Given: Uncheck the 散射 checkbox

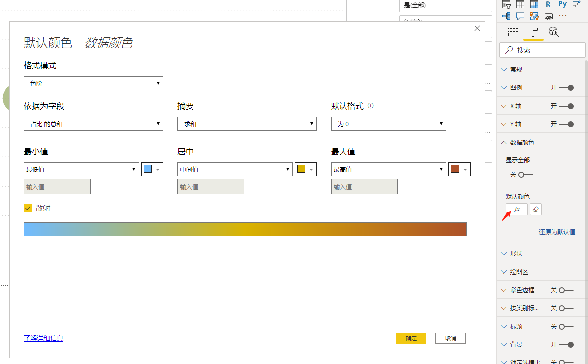Looking at the screenshot, I should point(28,208).
